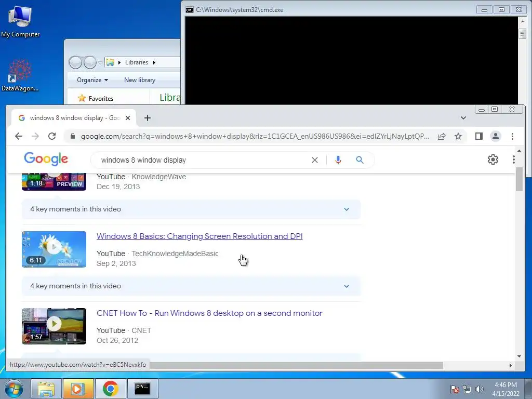The width and height of the screenshot is (532, 399).
Task: Open the 1:18 preview video thumbnail
Action: pyautogui.click(x=54, y=182)
